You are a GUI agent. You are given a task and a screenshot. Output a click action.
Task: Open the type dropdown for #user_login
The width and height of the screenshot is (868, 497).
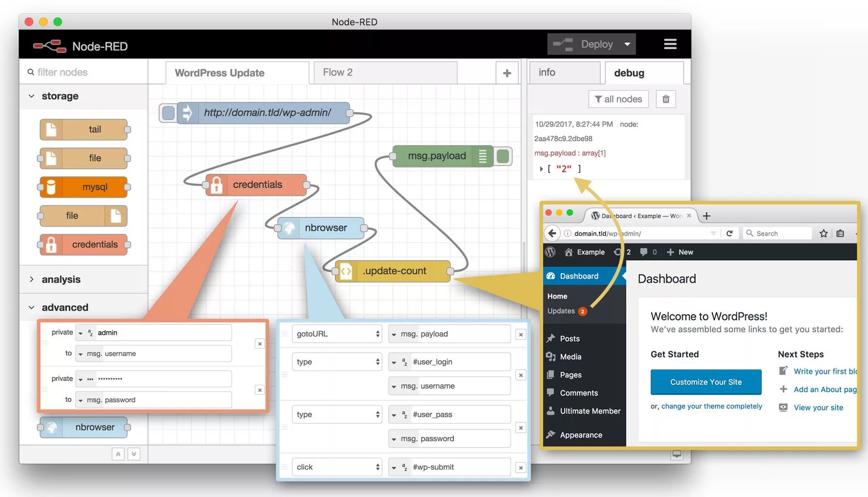(337, 362)
